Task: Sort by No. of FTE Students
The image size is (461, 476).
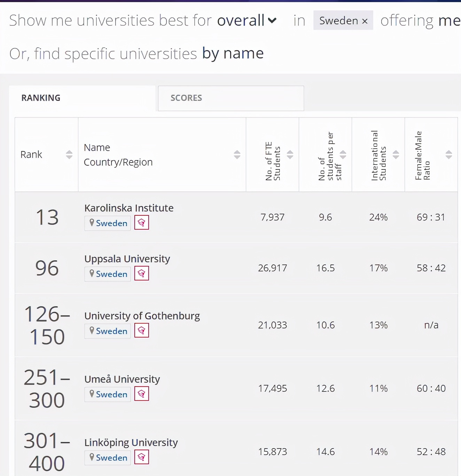Action: tap(290, 154)
